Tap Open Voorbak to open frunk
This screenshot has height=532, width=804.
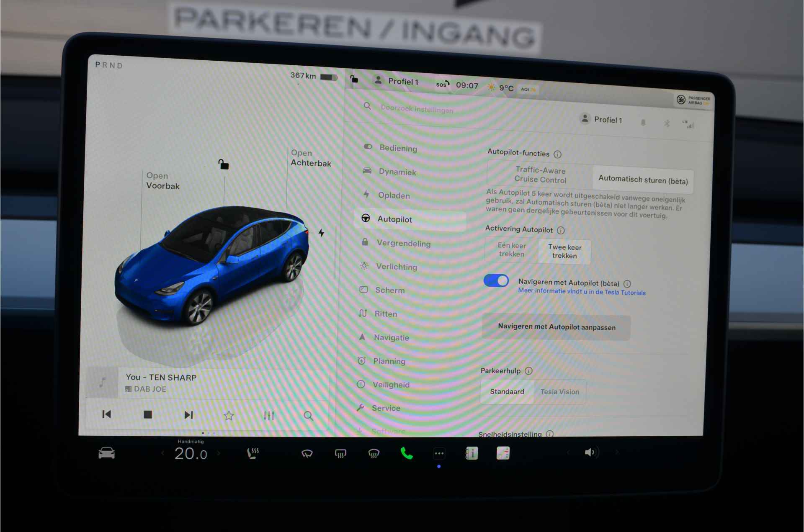(162, 181)
